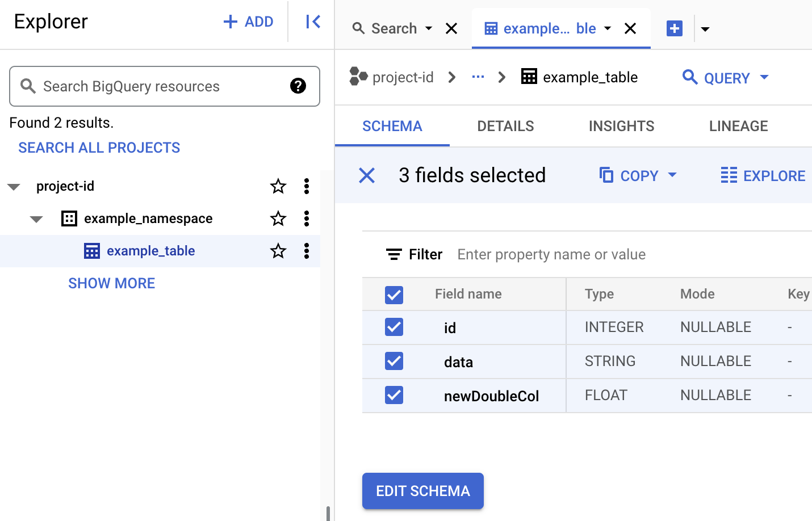Image resolution: width=812 pixels, height=521 pixels.
Task: Toggle the select-all fields checkbox
Action: pos(394,295)
